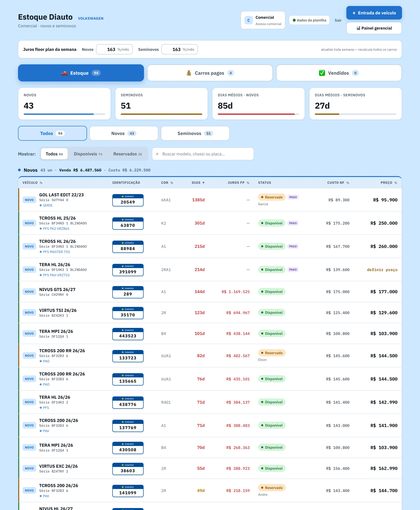Image resolution: width=420 pixels, height=510 pixels.
Task: Click the "PFS PAH VRZ755" tag
Action: [54, 275]
